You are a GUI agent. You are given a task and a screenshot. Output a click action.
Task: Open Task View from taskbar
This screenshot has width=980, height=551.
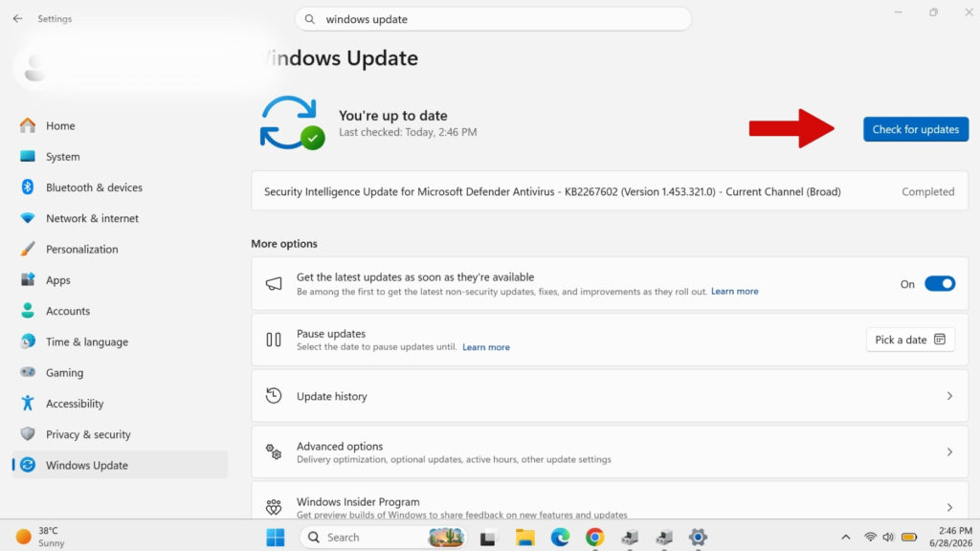click(488, 538)
